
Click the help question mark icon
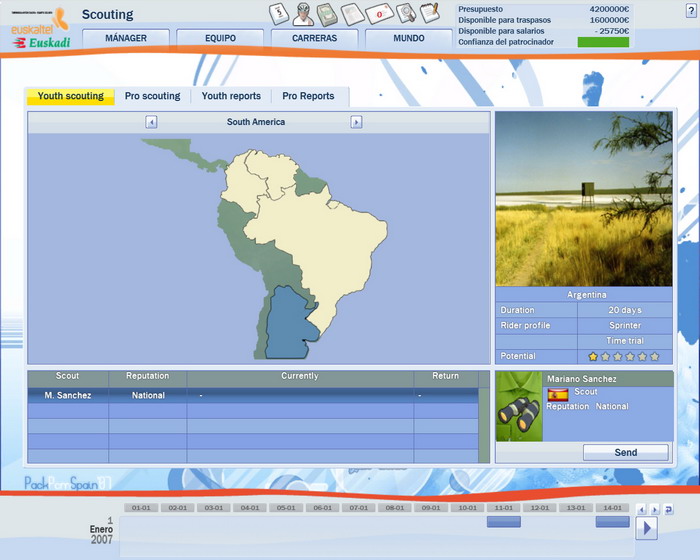(690, 10)
